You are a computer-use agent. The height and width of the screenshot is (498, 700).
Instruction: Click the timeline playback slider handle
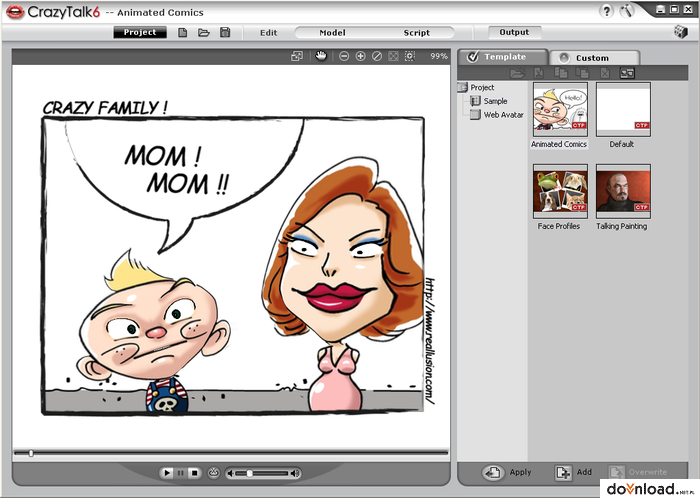31,453
